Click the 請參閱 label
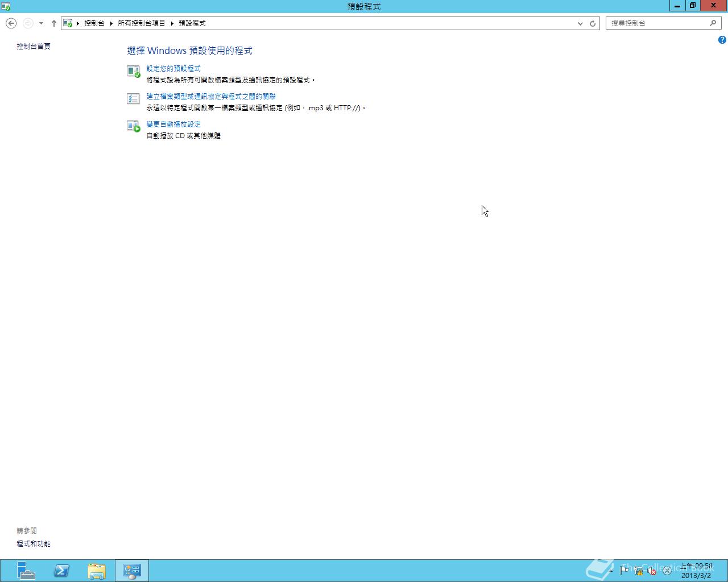The height and width of the screenshot is (582, 728). (x=27, y=531)
